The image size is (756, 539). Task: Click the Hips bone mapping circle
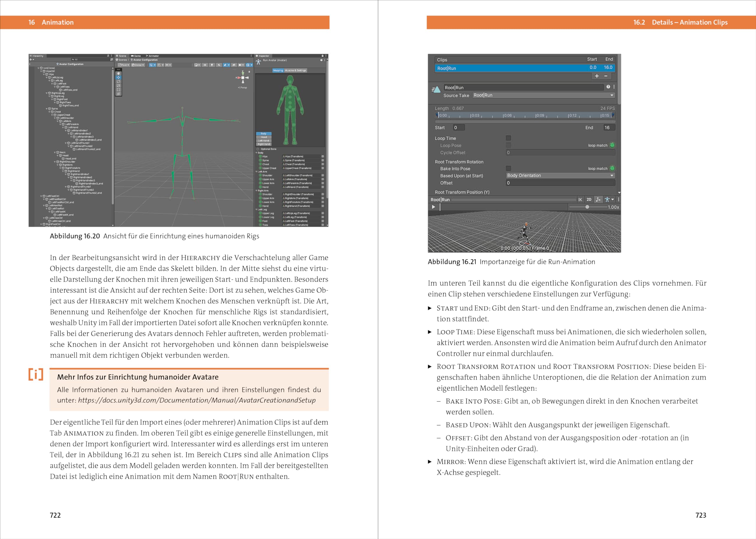pyautogui.click(x=261, y=156)
